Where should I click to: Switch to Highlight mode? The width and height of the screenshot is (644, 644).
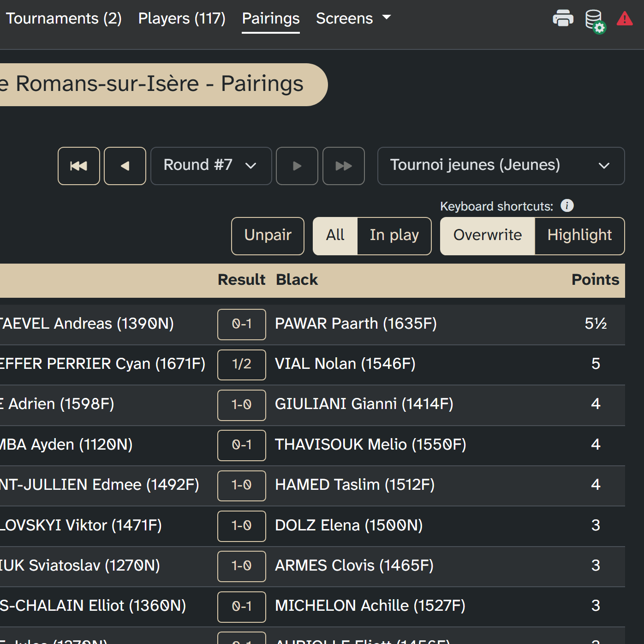click(580, 236)
